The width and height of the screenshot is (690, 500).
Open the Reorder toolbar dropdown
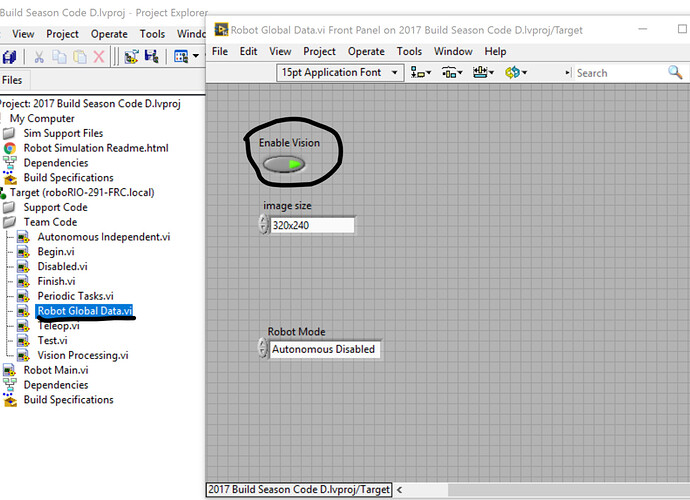tap(516, 72)
